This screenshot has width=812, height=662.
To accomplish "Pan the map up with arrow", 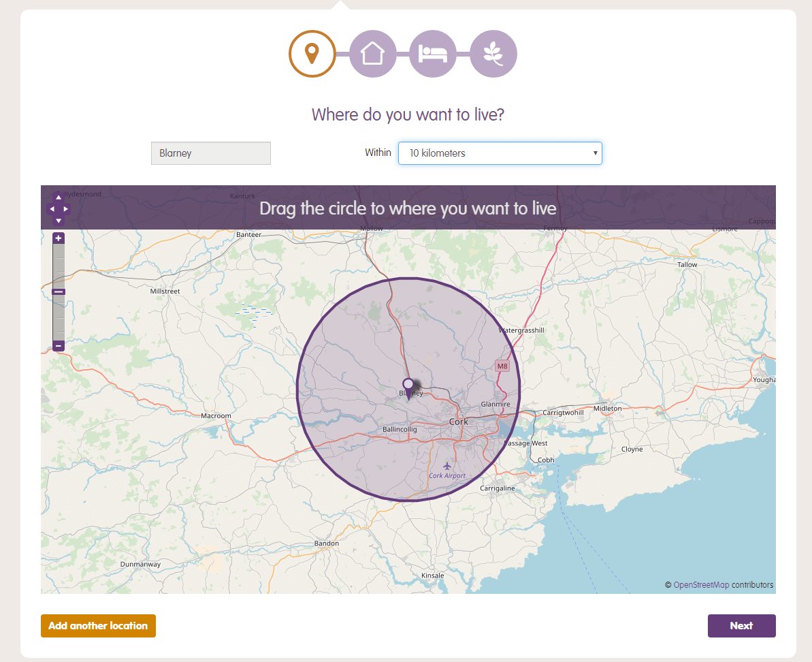I will coord(59,198).
